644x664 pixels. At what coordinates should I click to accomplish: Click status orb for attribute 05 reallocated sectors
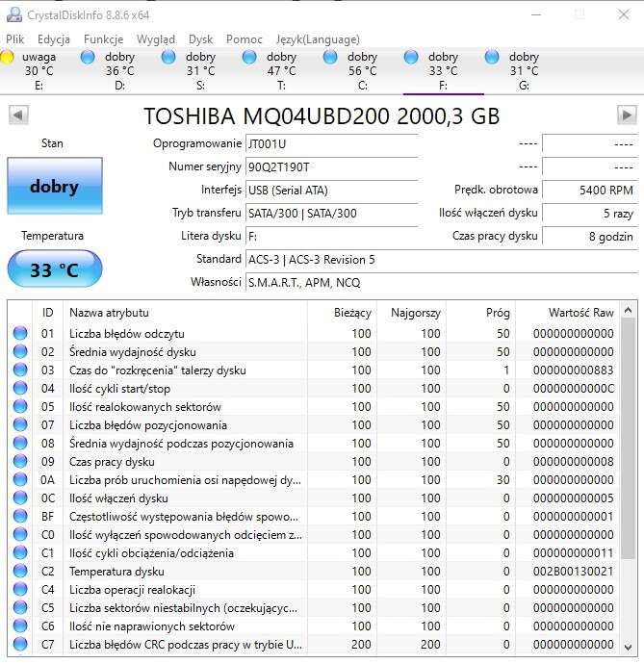point(20,407)
